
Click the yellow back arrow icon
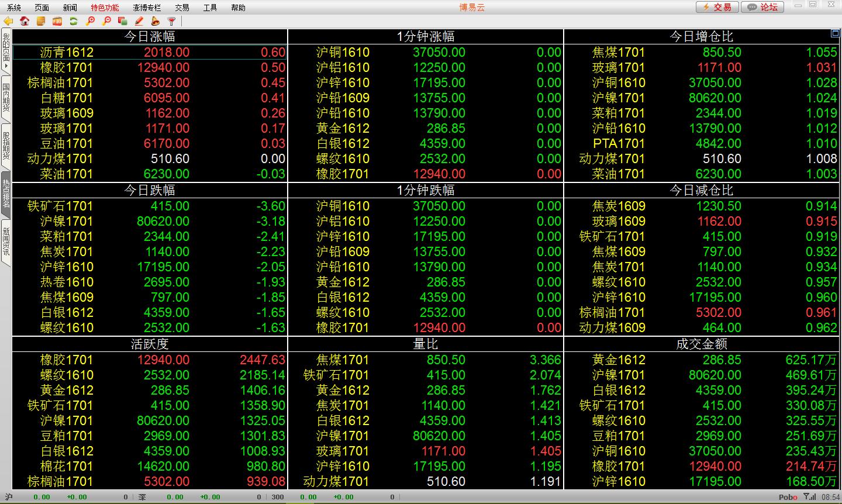(8, 21)
